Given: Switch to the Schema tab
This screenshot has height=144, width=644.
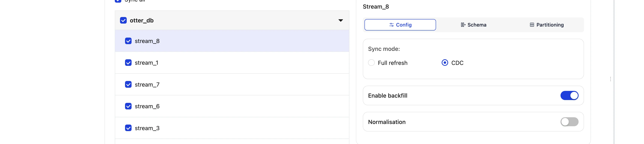Looking at the screenshot, I should (x=473, y=25).
